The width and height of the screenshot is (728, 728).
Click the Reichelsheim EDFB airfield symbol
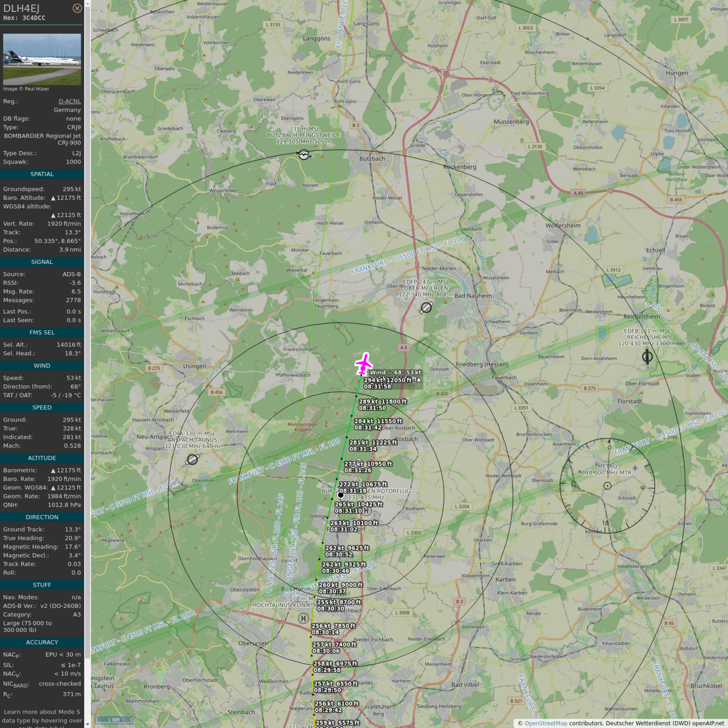[x=647, y=357]
